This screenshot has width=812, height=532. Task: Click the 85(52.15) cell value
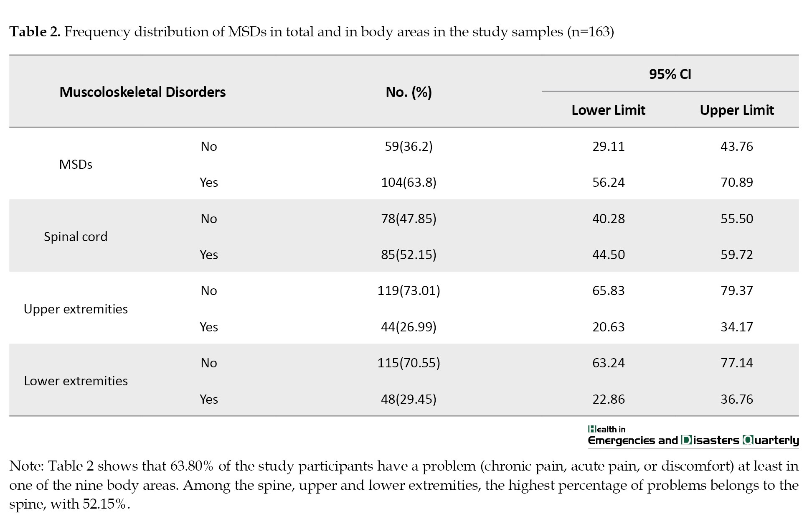pos(409,255)
